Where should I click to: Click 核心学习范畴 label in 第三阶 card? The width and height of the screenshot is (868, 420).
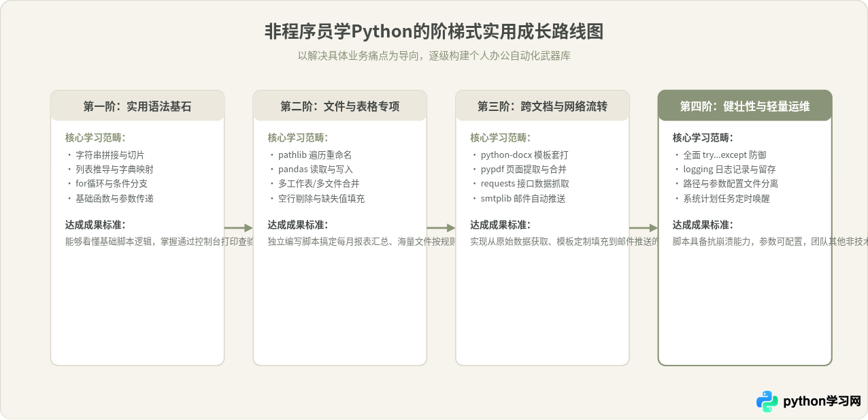point(501,138)
